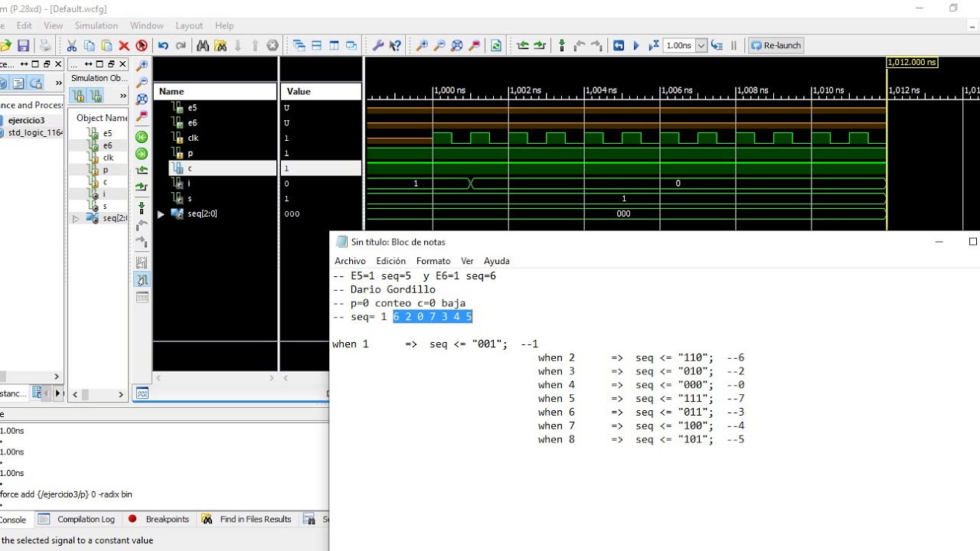Toggle the Snap to Transition icon in waveform sidebar
The height and width of the screenshot is (551, 980).
(142, 280)
